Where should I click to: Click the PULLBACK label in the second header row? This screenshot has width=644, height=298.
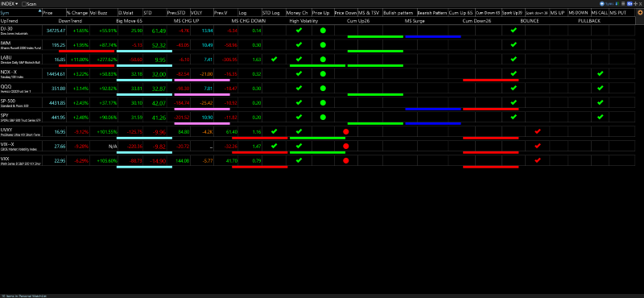(x=589, y=21)
